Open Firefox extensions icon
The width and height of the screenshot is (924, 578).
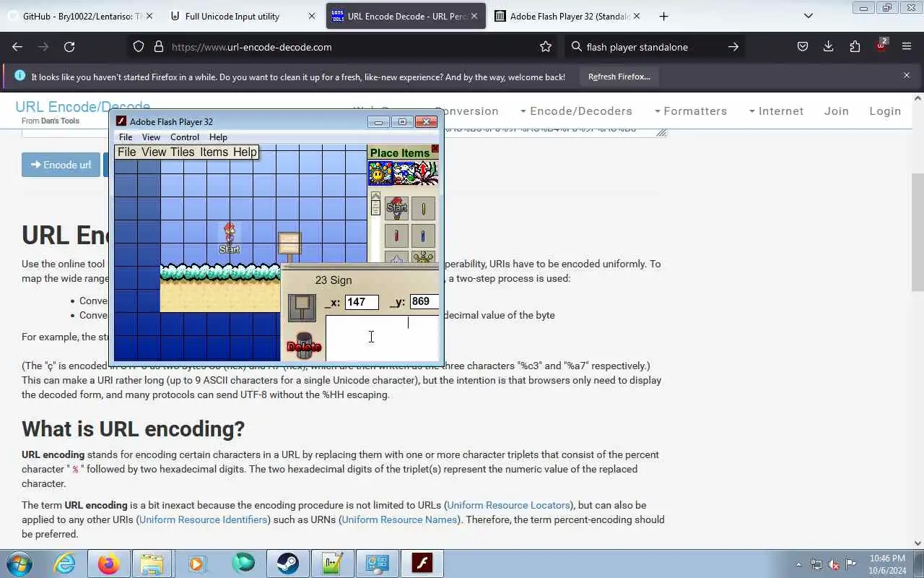click(855, 47)
